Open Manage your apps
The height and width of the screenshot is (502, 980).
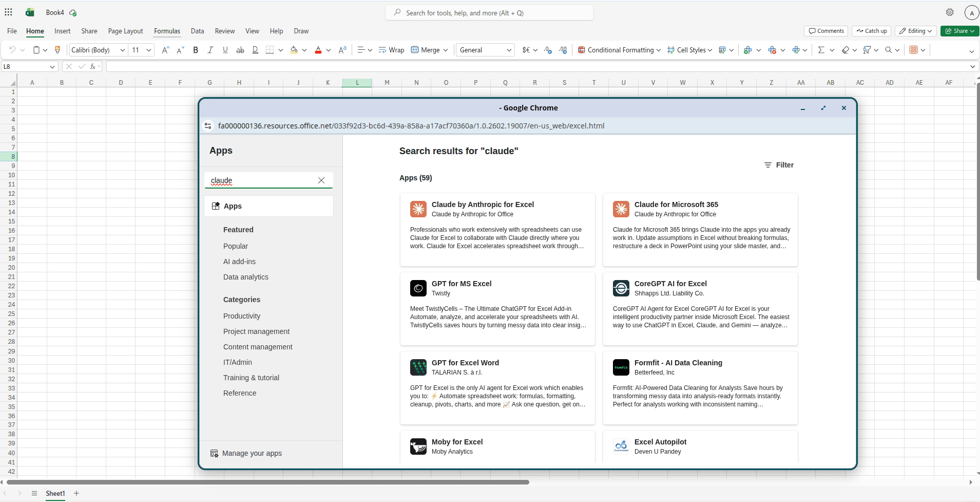tap(246, 453)
